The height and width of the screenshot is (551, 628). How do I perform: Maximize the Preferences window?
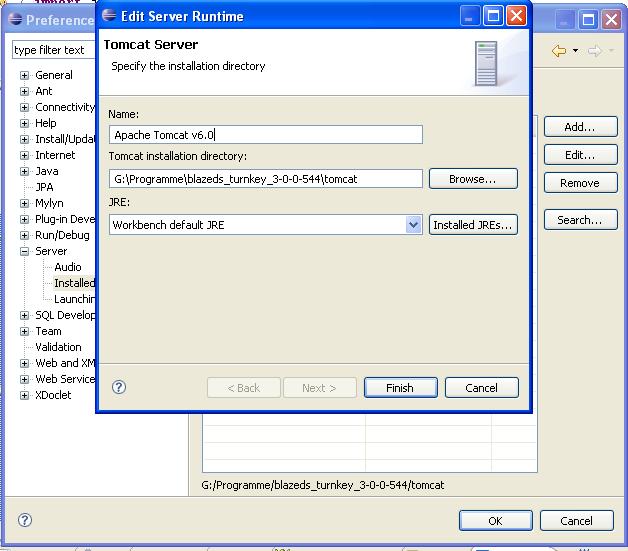pos(588,19)
